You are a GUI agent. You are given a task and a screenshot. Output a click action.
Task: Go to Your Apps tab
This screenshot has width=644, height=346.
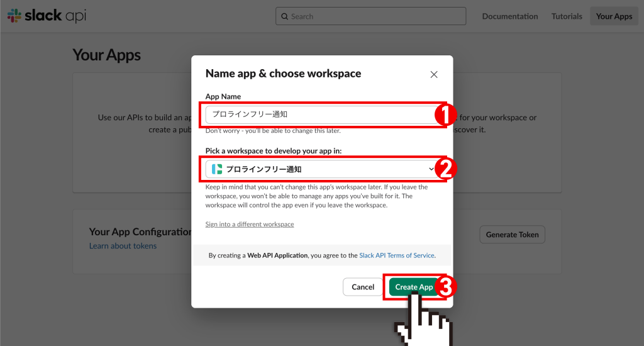(x=614, y=16)
